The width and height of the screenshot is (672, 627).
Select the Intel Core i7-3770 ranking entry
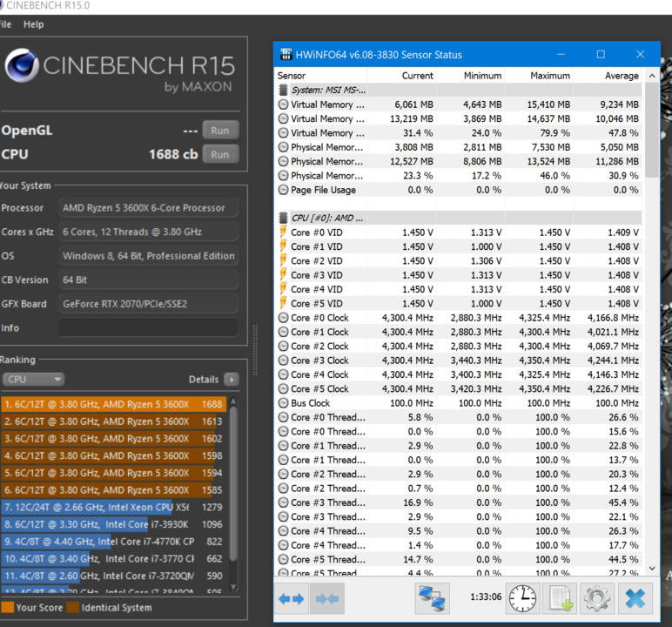pos(113,559)
